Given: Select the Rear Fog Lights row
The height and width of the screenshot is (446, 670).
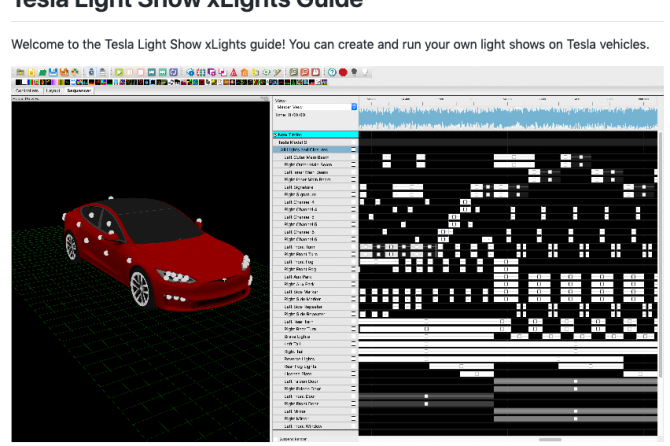Looking at the screenshot, I should coord(315,367).
